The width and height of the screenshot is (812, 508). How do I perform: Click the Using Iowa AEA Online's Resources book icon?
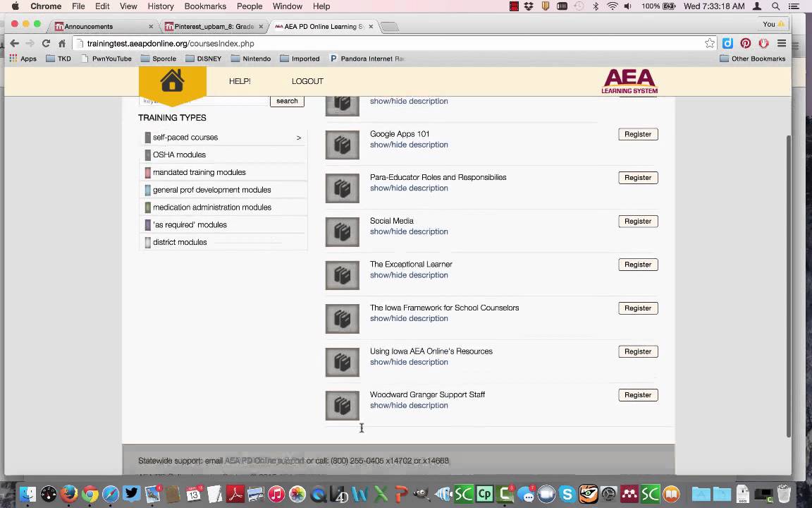point(343,362)
